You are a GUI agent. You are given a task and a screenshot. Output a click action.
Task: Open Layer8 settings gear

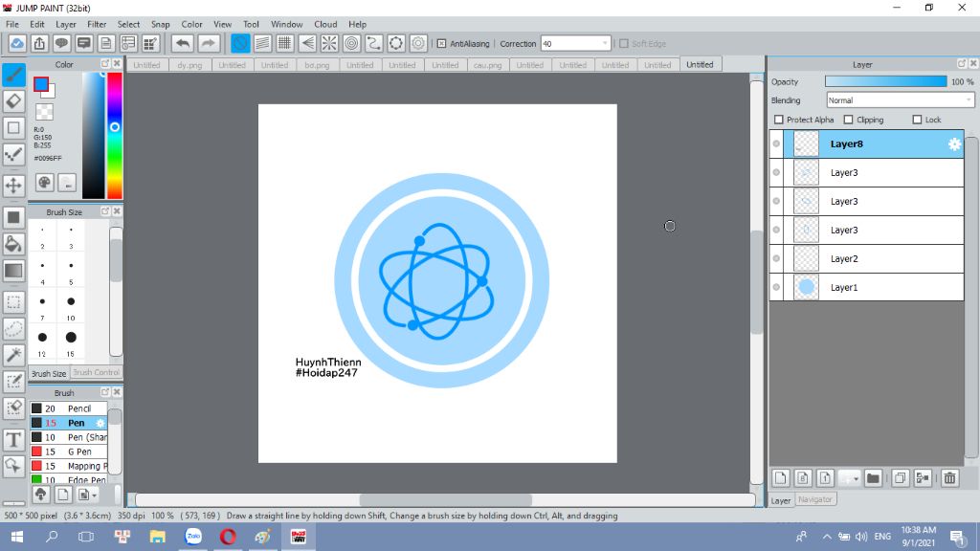[954, 144]
